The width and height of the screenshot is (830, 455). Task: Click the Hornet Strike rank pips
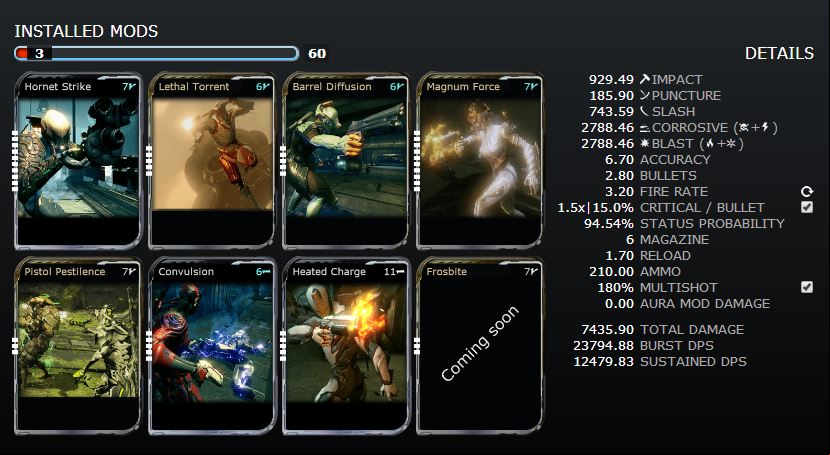point(15,161)
